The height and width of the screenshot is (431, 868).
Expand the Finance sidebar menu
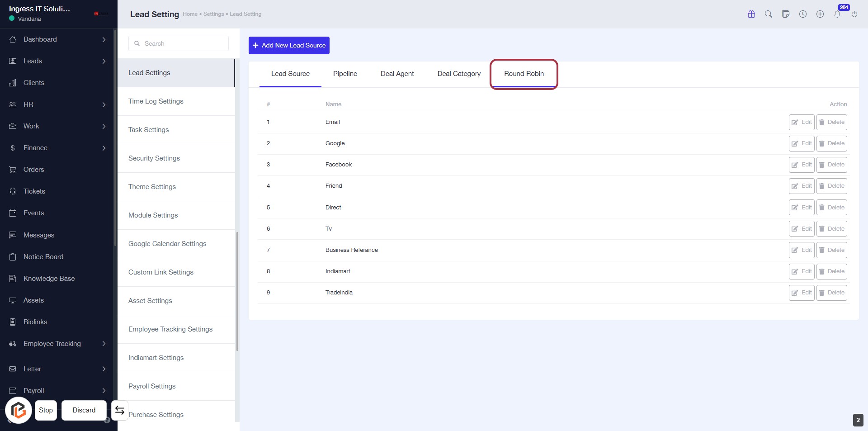[x=104, y=148]
